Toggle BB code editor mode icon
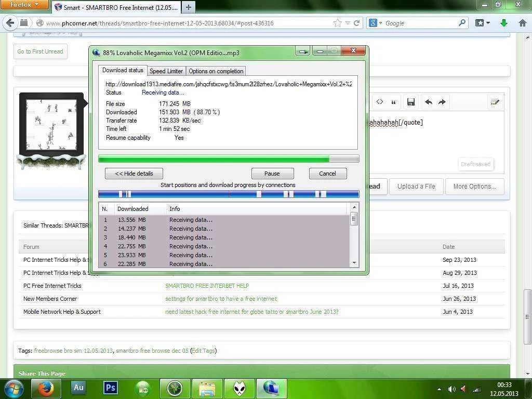 [x=495, y=102]
